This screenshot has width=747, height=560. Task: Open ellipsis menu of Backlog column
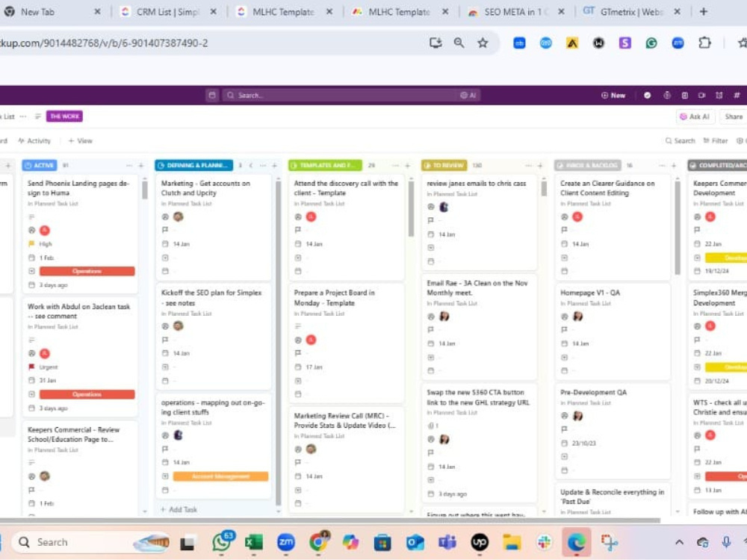pyautogui.click(x=662, y=165)
